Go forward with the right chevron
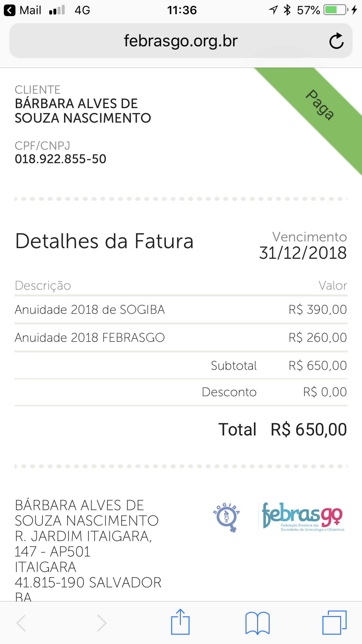The image size is (362, 644). pos(102,623)
